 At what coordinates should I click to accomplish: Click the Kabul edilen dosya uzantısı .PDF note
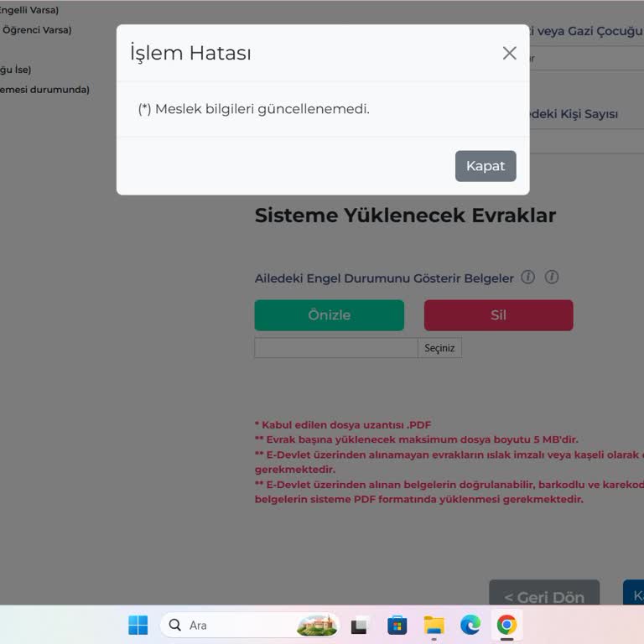click(x=343, y=424)
